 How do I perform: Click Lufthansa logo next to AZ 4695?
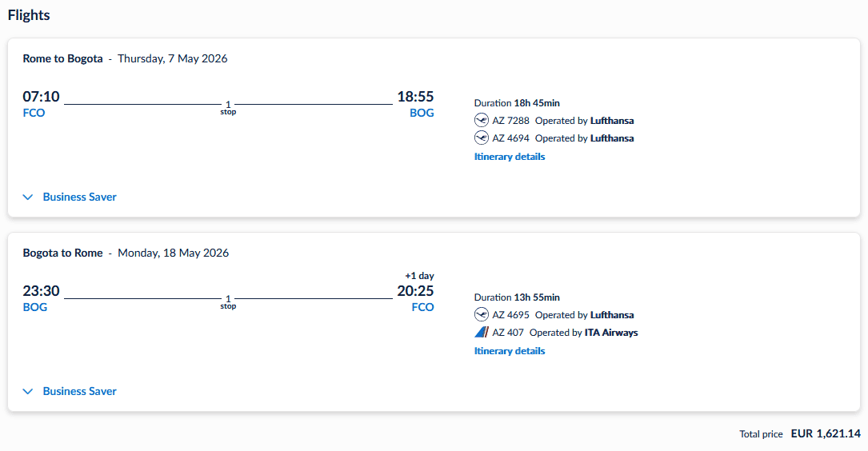(481, 315)
